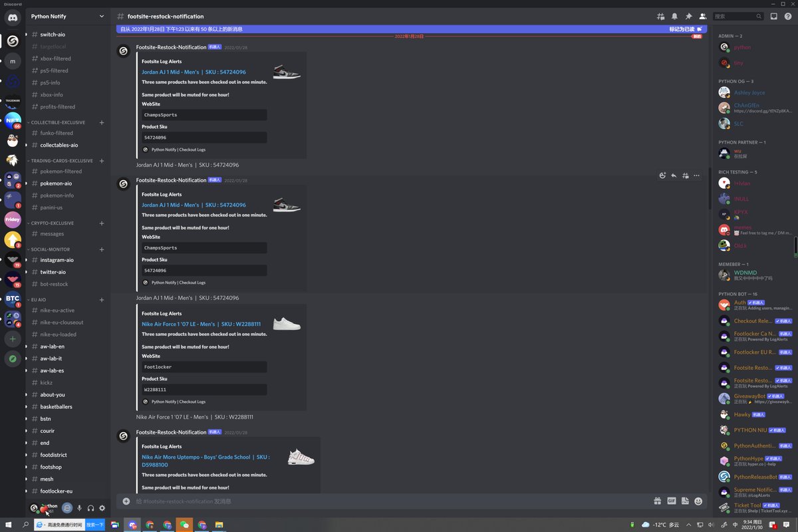Image resolution: width=798 pixels, height=532 pixels.
Task: Open Discord home direct messages icon
Action: [13, 19]
